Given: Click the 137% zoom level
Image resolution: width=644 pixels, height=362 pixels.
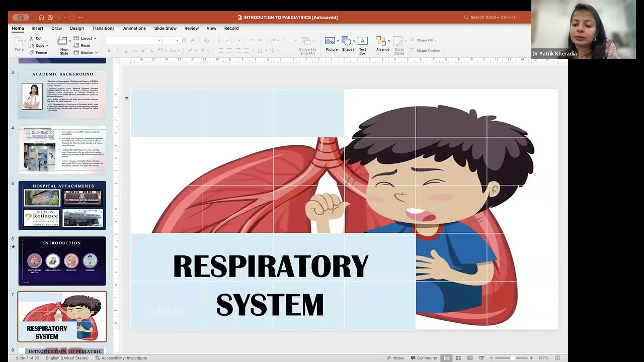Looking at the screenshot, I should [543, 358].
